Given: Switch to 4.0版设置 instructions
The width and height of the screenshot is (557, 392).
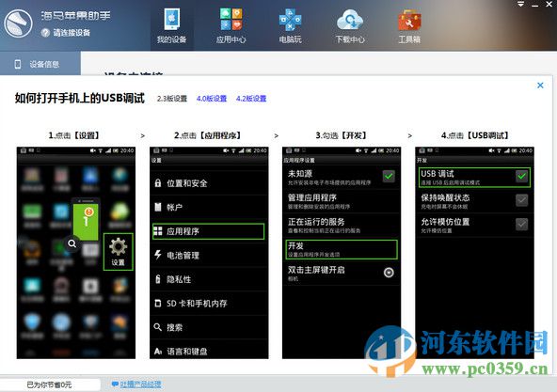Looking at the screenshot, I should (x=212, y=99).
